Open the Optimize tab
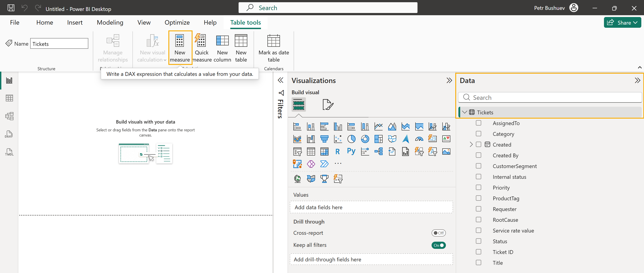This screenshot has width=644, height=273. 177,23
